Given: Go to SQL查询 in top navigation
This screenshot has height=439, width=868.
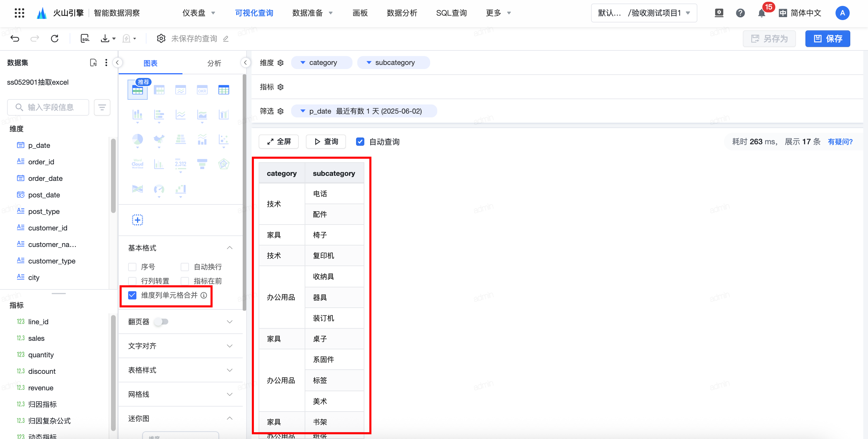Looking at the screenshot, I should click(451, 13).
